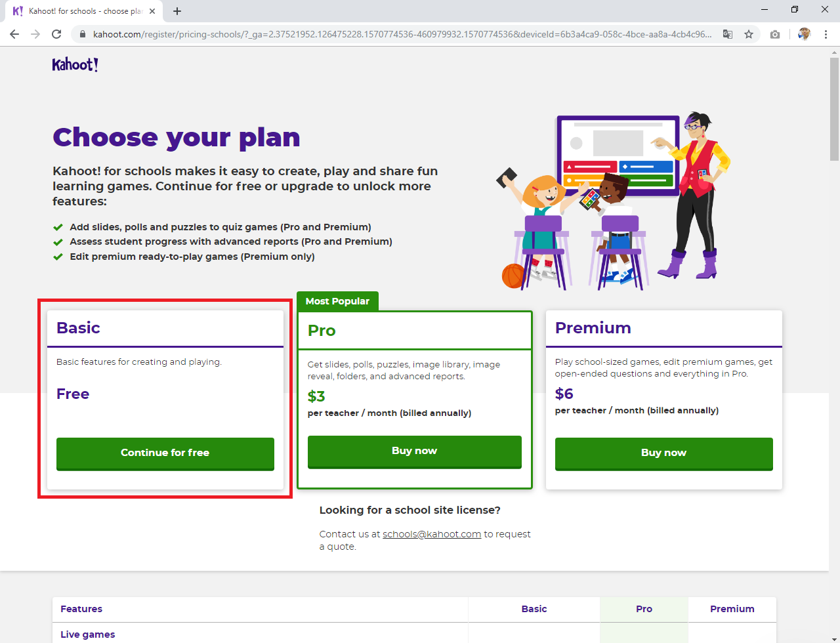Click Buy now under Pro plan
The height and width of the screenshot is (643, 840).
point(414,451)
